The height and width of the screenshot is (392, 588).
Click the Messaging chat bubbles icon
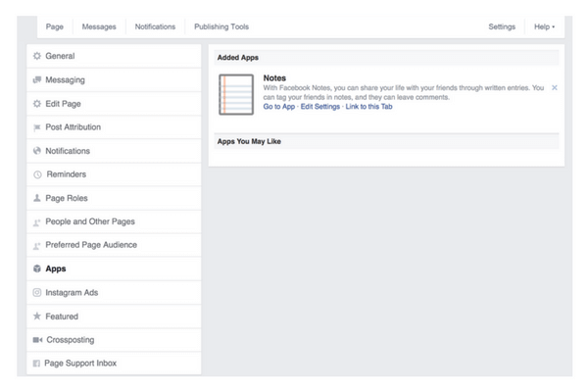click(37, 79)
